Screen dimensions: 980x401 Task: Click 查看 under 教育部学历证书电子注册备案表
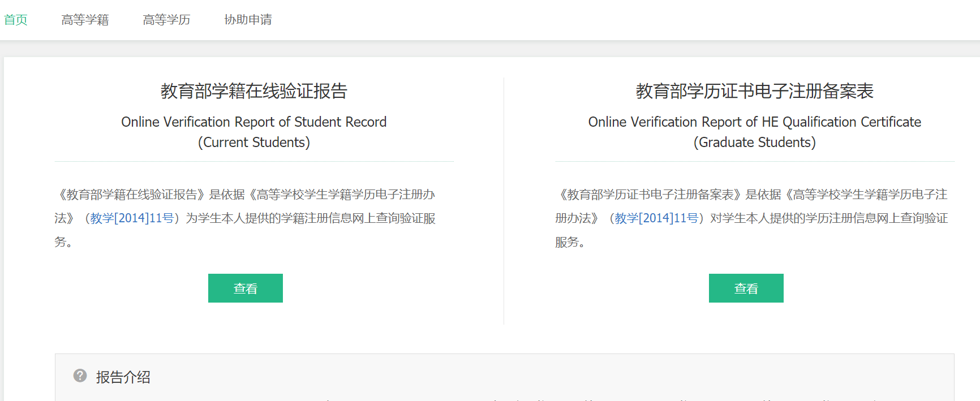[x=746, y=288]
